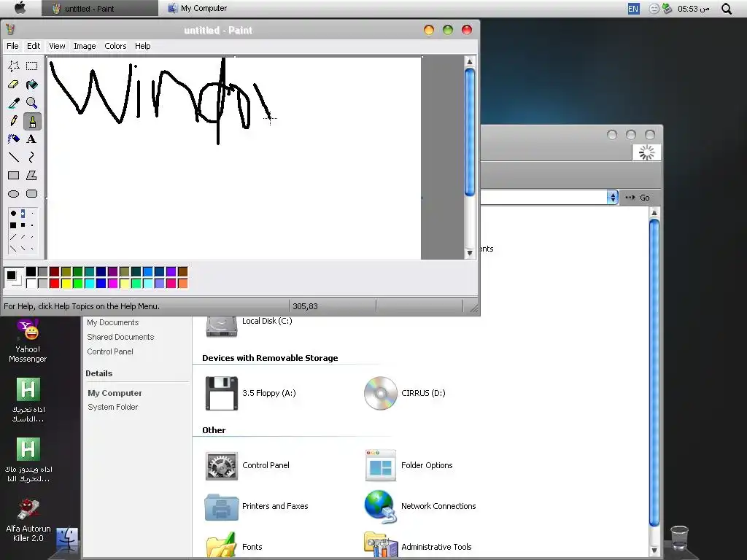
Task: Click the Apple logo in the top bar
Action: (20, 7)
